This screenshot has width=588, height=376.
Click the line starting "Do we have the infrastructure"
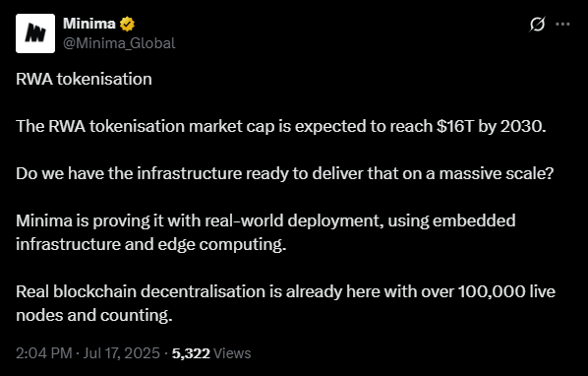click(285, 174)
